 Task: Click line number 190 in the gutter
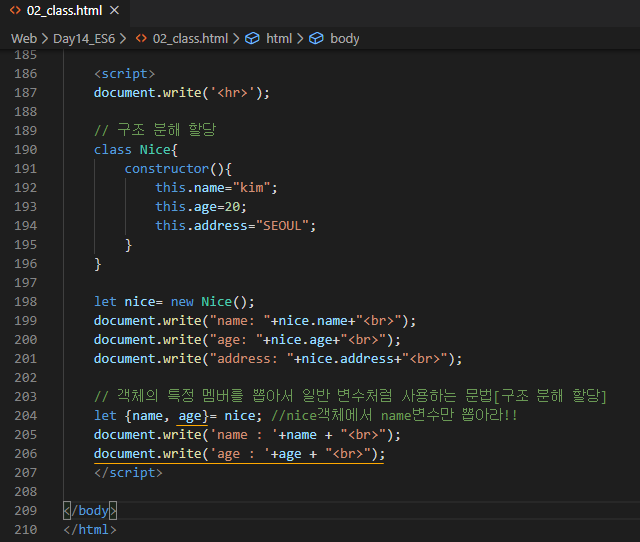[x=26, y=150]
